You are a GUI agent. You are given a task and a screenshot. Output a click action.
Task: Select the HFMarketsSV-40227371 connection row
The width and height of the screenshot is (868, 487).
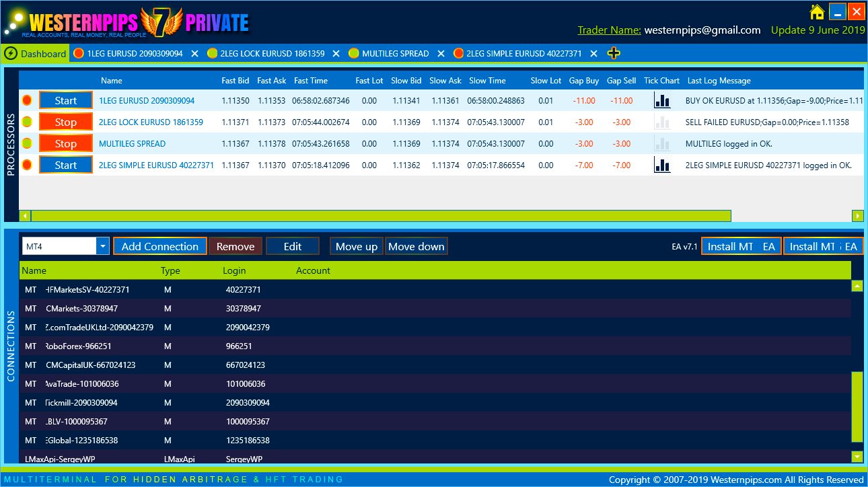(435, 290)
